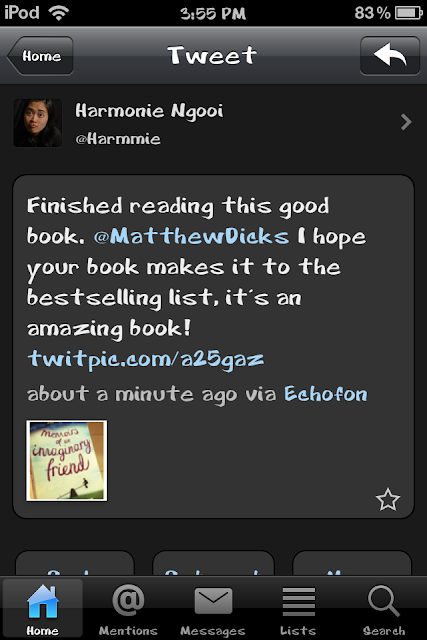This screenshot has width=427, height=640.
Task: Tap the reply arrow icon
Action: (390, 56)
